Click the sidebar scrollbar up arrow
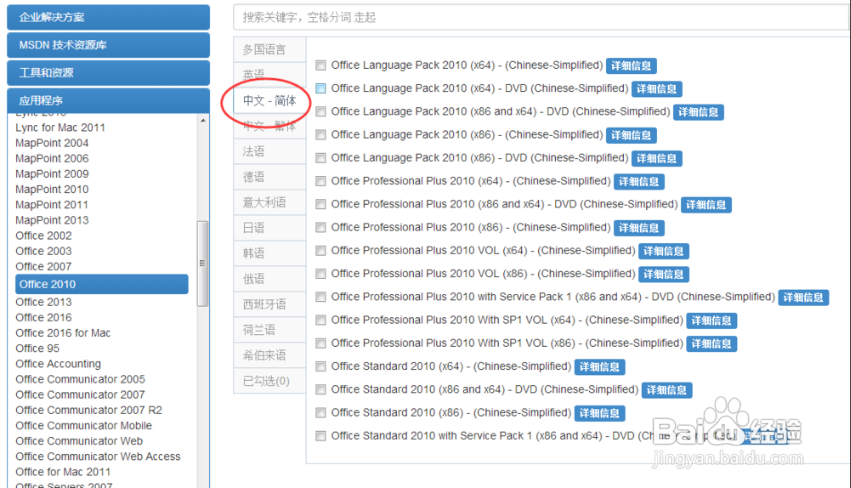The height and width of the screenshot is (488, 851). [203, 121]
